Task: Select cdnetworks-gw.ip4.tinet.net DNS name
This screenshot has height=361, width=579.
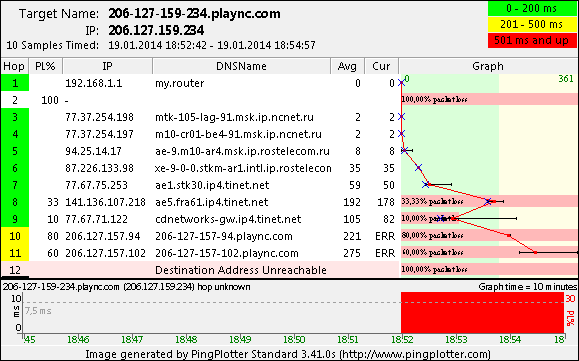Action: [228, 219]
